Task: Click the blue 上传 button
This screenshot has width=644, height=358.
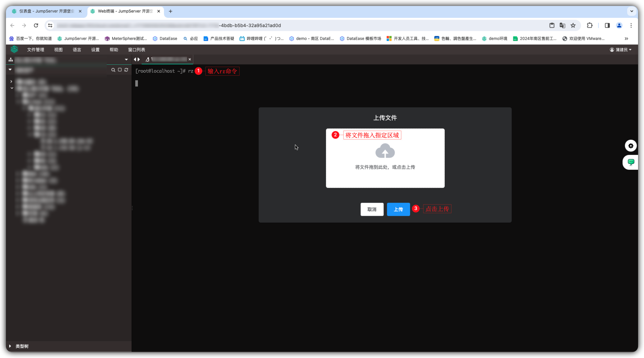Action: click(398, 209)
